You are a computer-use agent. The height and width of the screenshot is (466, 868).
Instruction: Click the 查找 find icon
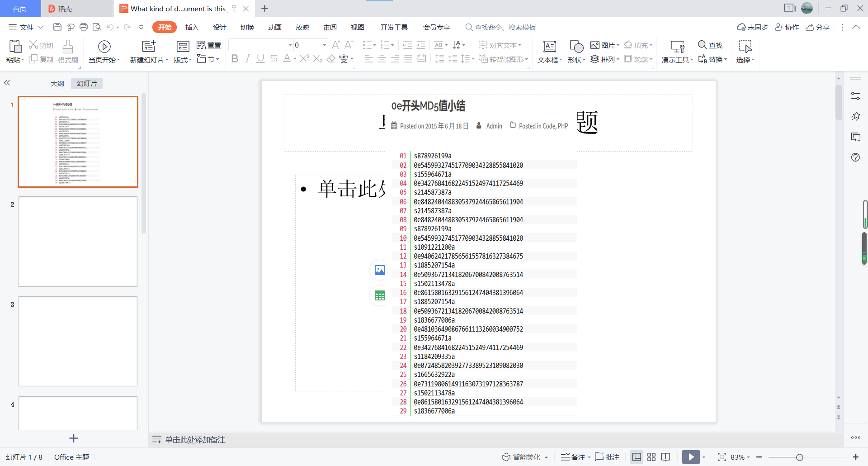pos(702,45)
